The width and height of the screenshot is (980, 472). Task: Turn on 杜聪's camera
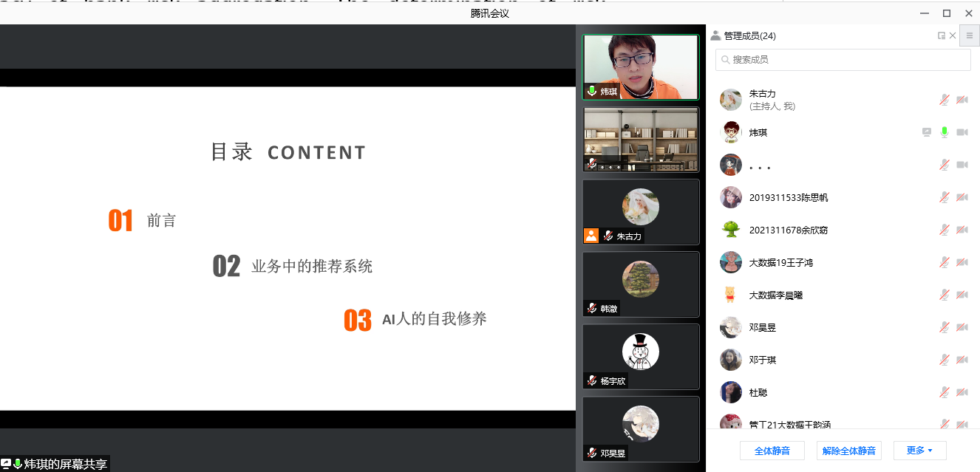point(962,392)
